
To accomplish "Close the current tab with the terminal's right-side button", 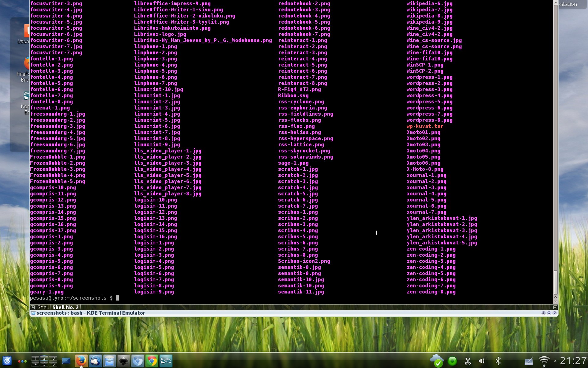I will [555, 307].
